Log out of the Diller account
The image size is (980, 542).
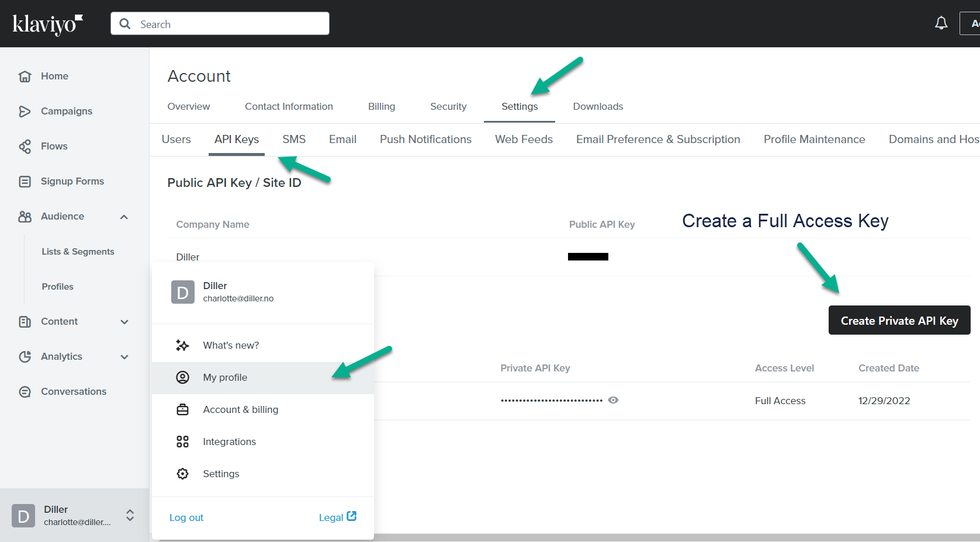pyautogui.click(x=186, y=517)
